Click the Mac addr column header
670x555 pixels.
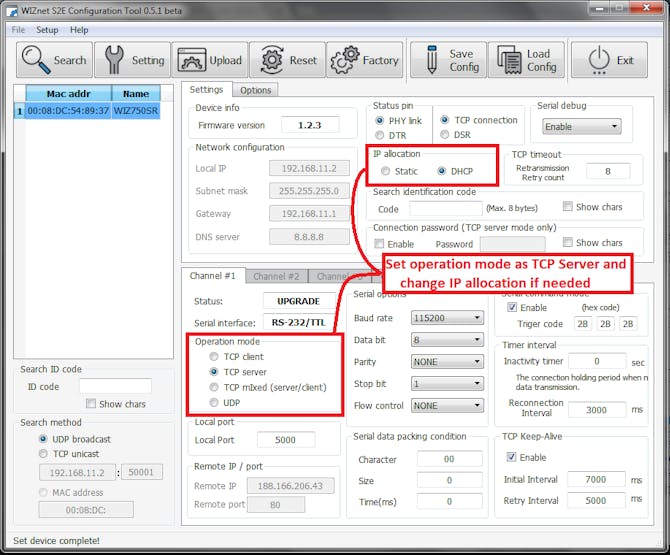click(x=68, y=93)
